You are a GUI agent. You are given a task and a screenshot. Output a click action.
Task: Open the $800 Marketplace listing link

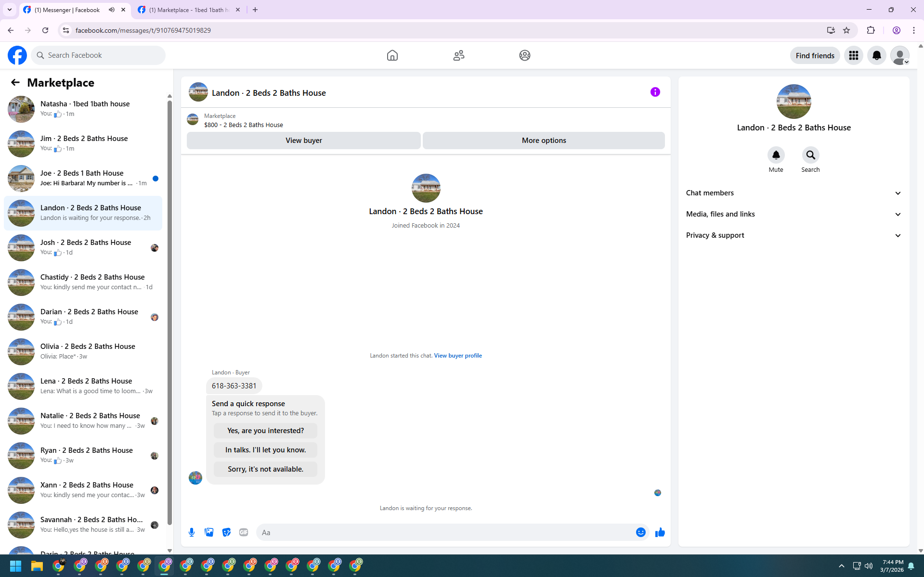(x=243, y=125)
